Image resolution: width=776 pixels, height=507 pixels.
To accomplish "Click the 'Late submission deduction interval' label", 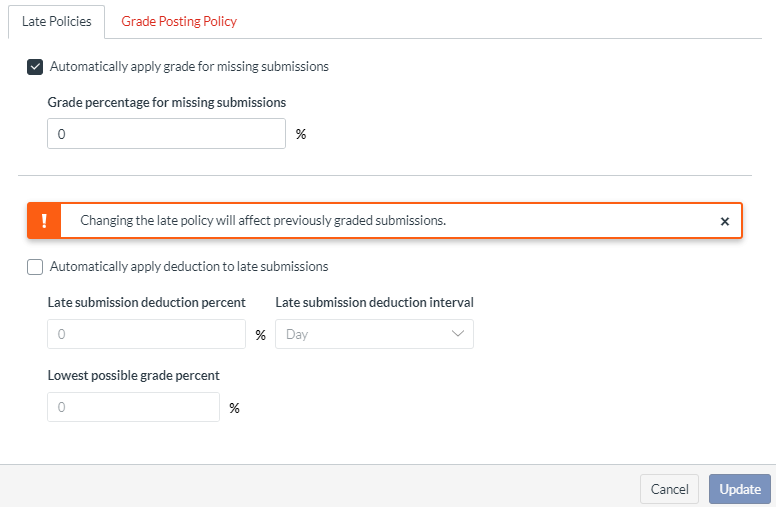I will pos(374,302).
